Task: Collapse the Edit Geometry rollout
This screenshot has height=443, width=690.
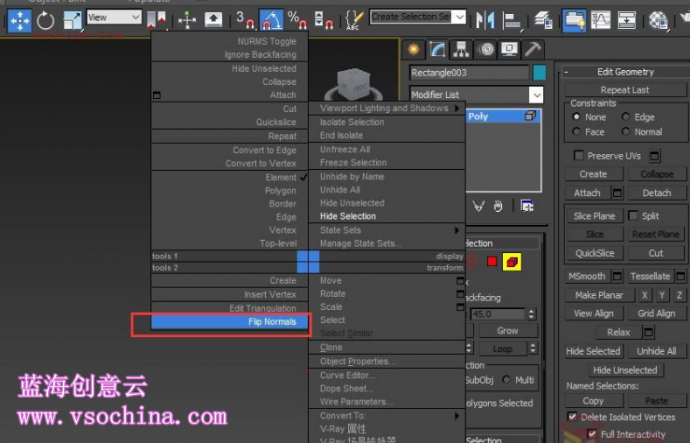Action: (x=620, y=72)
